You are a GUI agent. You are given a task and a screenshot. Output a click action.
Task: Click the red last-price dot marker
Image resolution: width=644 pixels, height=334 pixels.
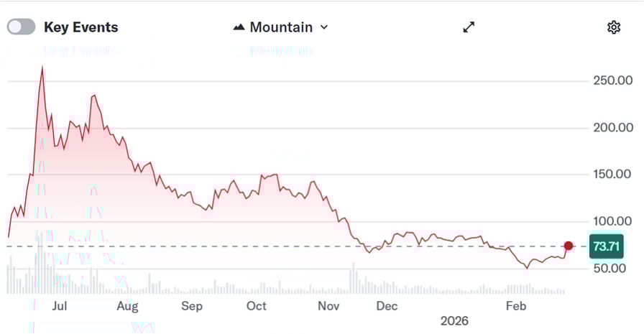[569, 246]
